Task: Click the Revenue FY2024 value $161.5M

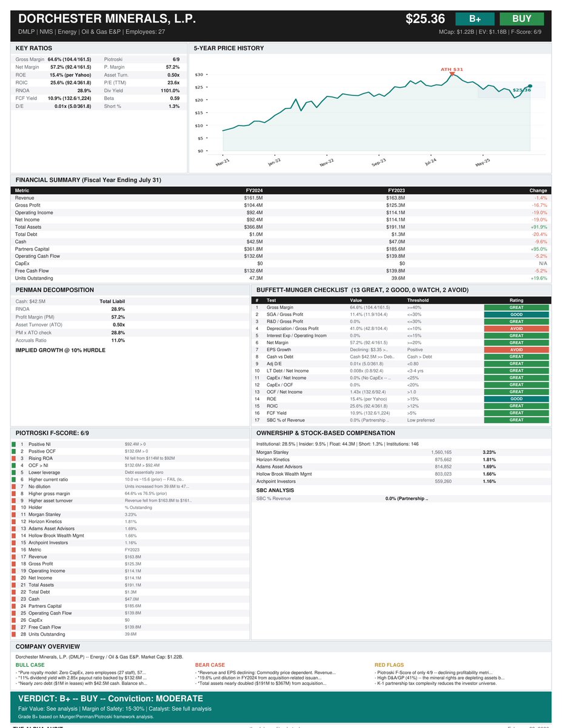Action: (x=253, y=198)
